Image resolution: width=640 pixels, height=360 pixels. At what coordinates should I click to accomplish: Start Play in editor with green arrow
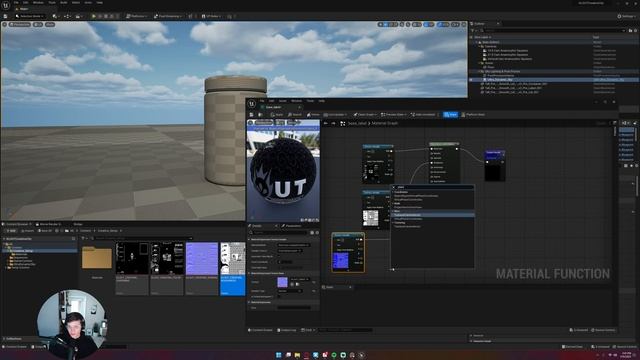94,16
